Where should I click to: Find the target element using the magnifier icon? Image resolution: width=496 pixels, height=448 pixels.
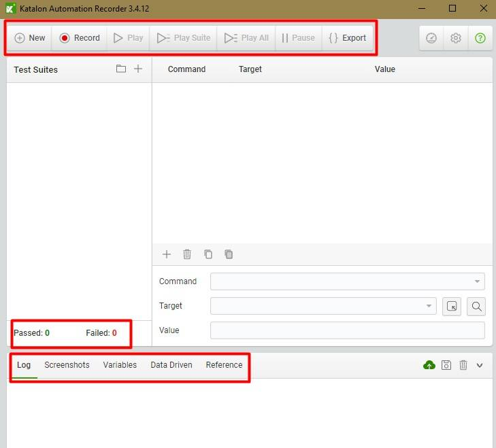(x=476, y=306)
